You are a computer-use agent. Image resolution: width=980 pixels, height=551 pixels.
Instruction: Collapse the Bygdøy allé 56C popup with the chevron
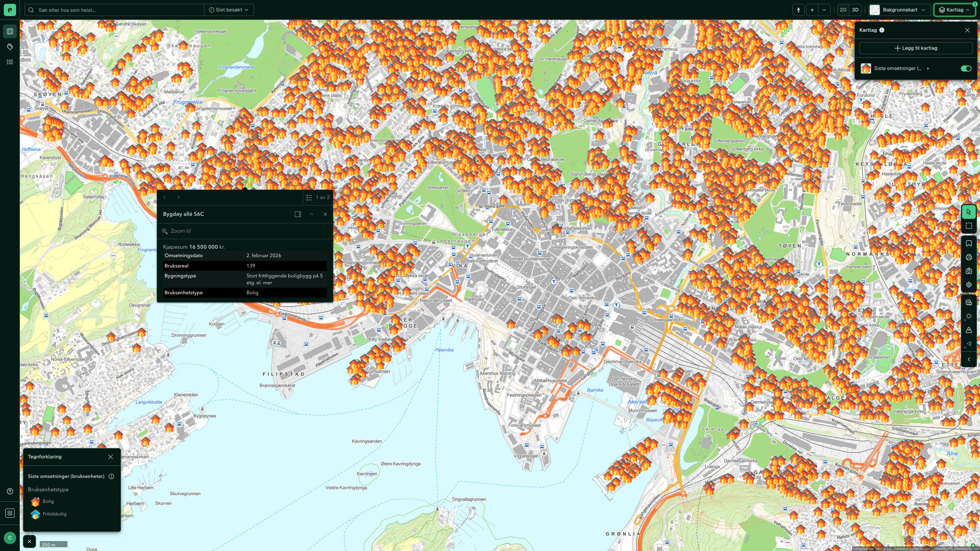312,214
